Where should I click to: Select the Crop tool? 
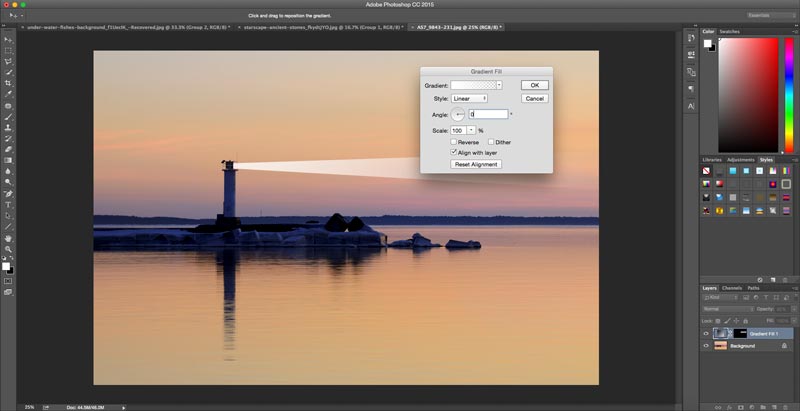tap(8, 83)
